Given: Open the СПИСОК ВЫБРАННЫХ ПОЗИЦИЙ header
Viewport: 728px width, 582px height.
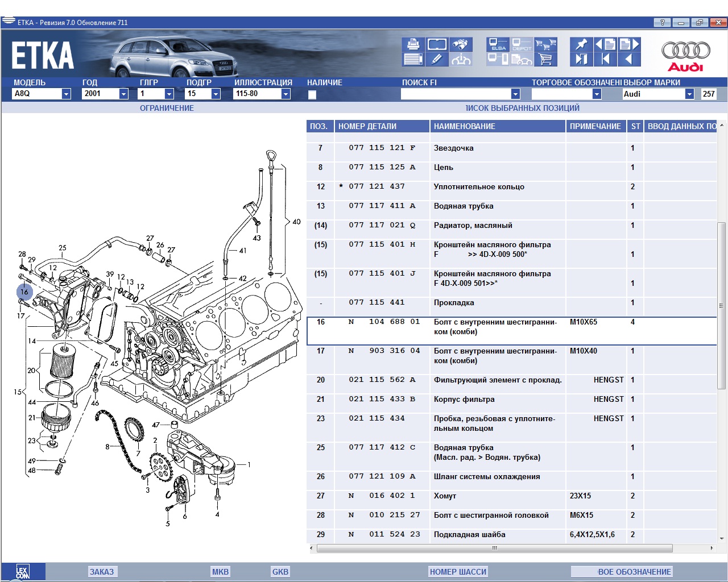Looking at the screenshot, I should coord(522,108).
